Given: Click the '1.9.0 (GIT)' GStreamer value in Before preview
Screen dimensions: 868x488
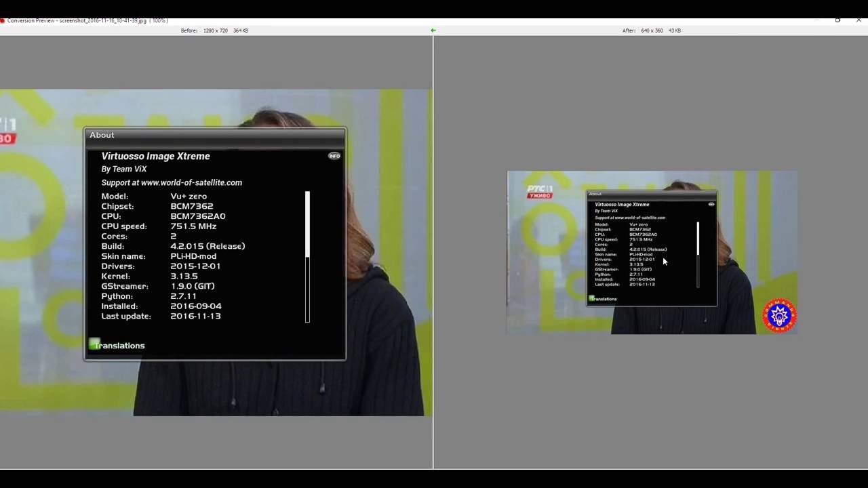Looking at the screenshot, I should coord(193,286).
